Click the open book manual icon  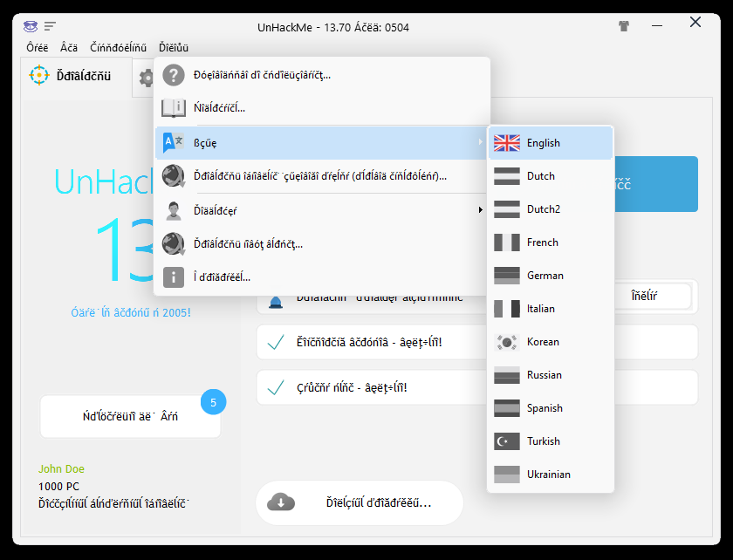click(174, 108)
